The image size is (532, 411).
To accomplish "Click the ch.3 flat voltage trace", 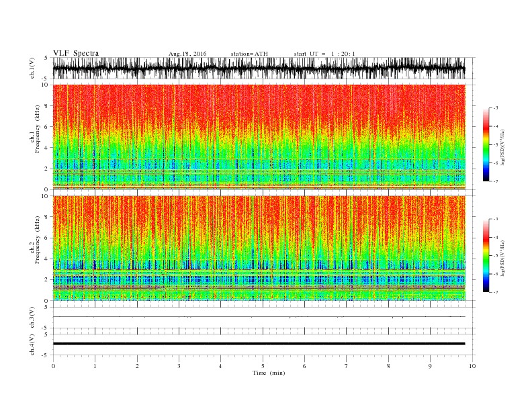I will click(x=259, y=317).
